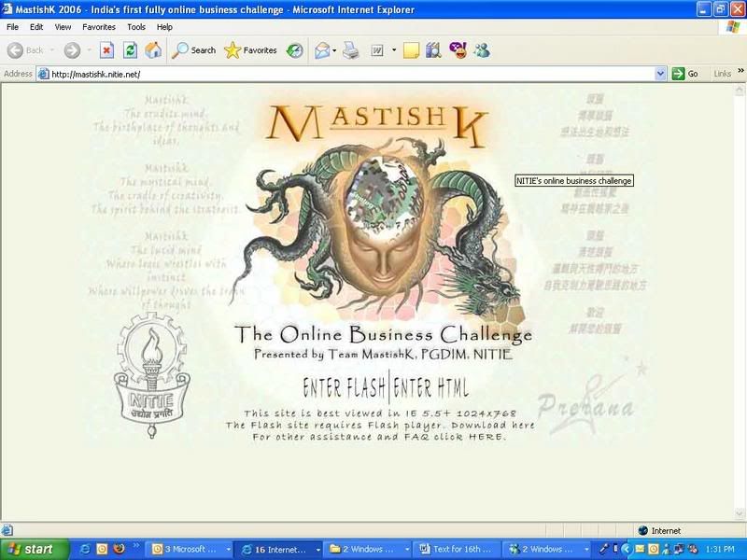Expand the Forward button history dropdown
The height and width of the screenshot is (560, 747).
coord(89,50)
